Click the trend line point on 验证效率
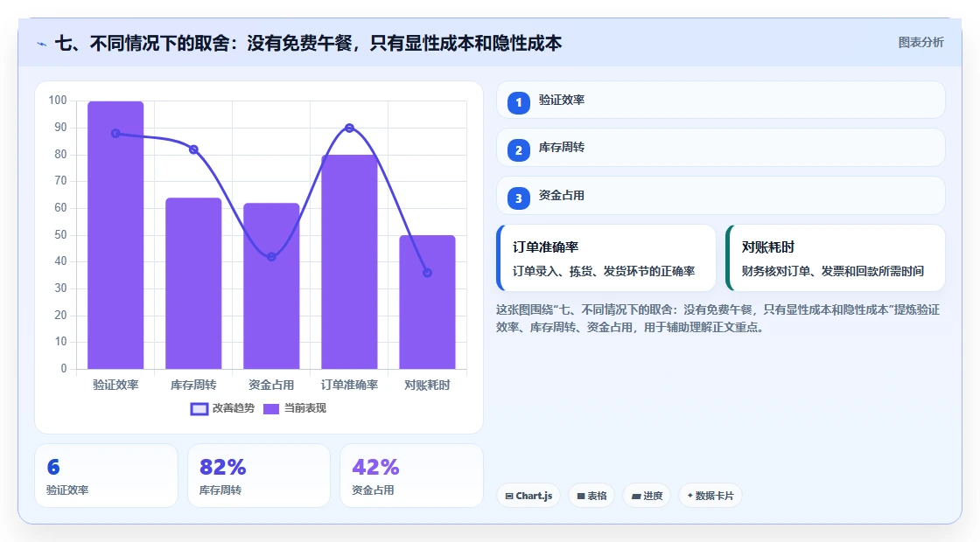 coord(115,134)
